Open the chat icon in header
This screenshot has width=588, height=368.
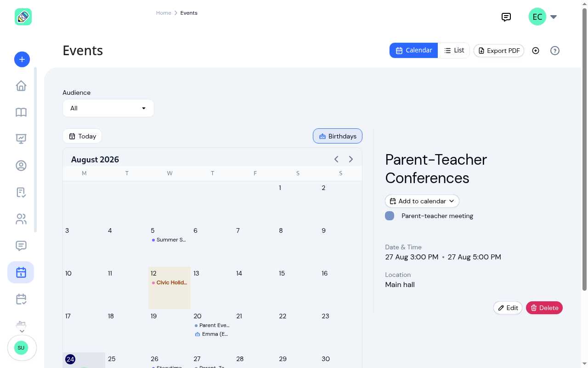point(506,17)
